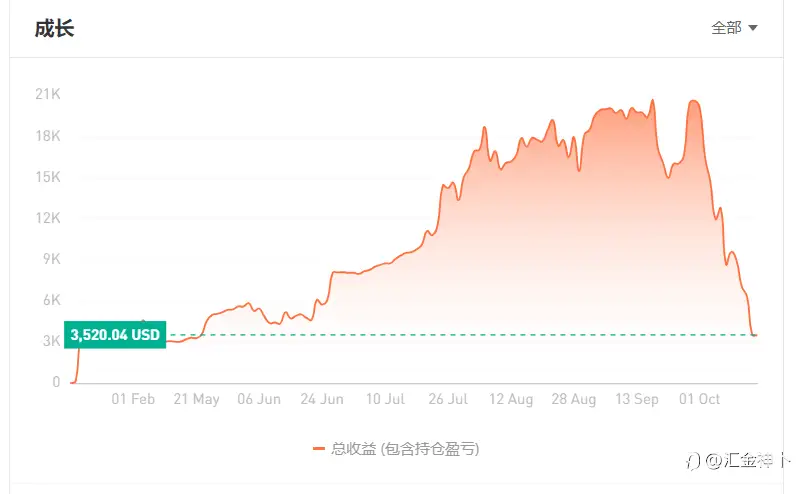This screenshot has width=800, height=494.
Task: Open the 全部 time range dropdown
Action: pos(734,28)
